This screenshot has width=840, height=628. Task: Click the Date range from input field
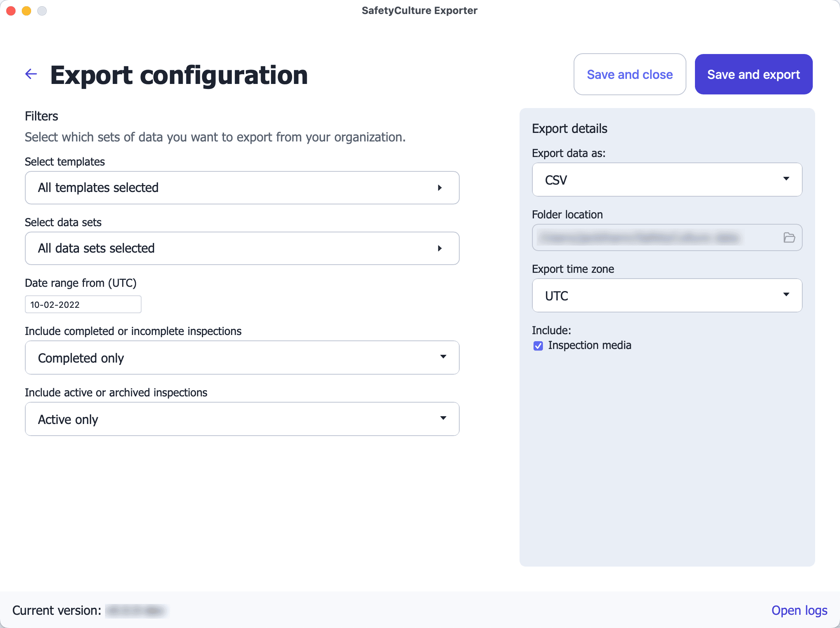point(83,304)
